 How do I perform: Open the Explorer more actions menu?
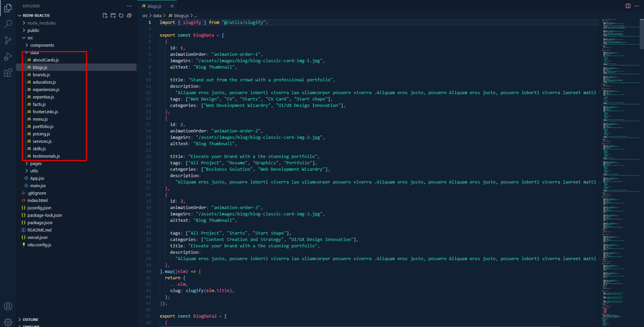tap(129, 6)
